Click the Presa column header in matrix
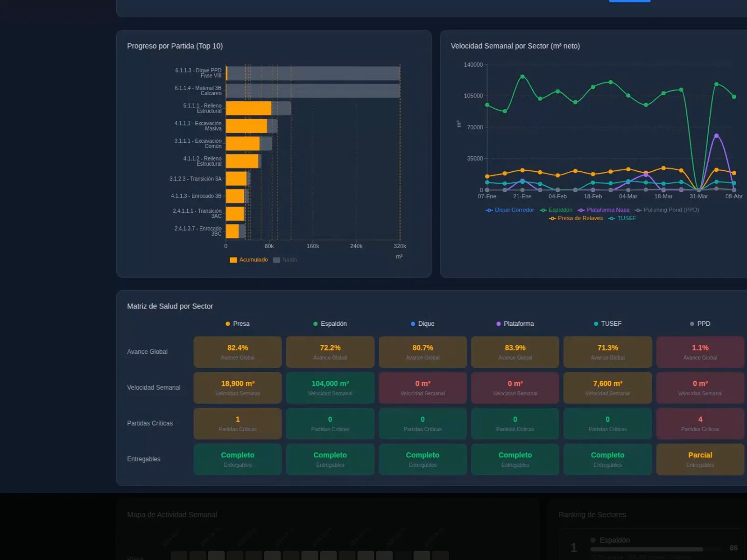This screenshot has width=747, height=560. pos(238,324)
